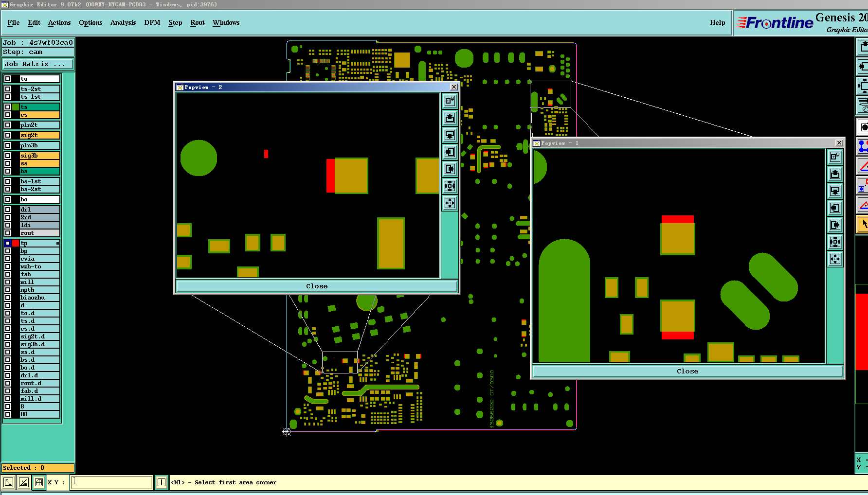868x495 pixels.
Task: Toggle the checkbox for layer sig2t
Action: coord(8,135)
